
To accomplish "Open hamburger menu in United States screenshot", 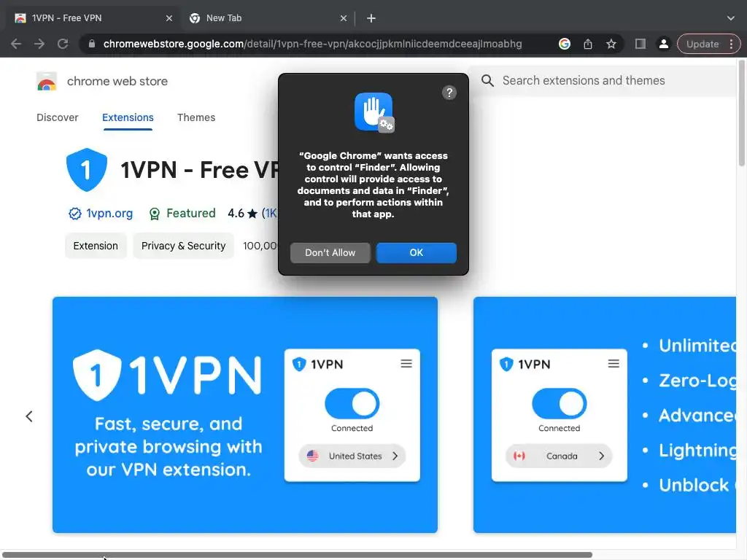I will click(x=406, y=364).
